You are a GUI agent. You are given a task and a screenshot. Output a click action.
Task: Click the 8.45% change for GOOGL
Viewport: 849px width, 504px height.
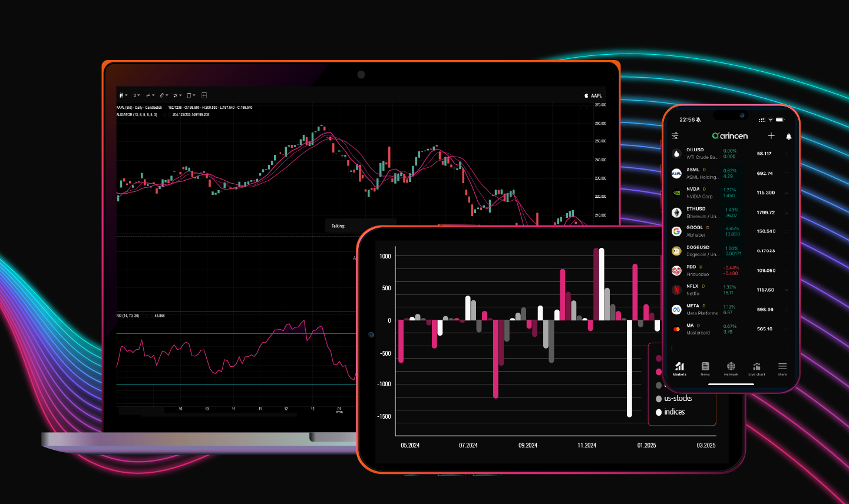pos(732,228)
